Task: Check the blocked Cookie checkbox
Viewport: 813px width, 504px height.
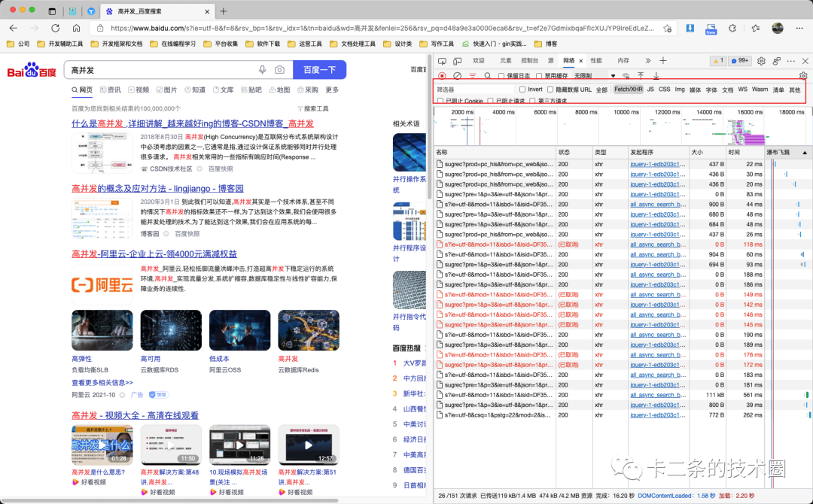Action: [x=440, y=101]
